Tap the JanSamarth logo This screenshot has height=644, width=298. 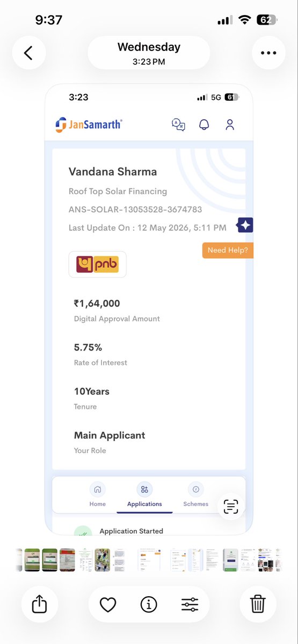click(x=89, y=125)
